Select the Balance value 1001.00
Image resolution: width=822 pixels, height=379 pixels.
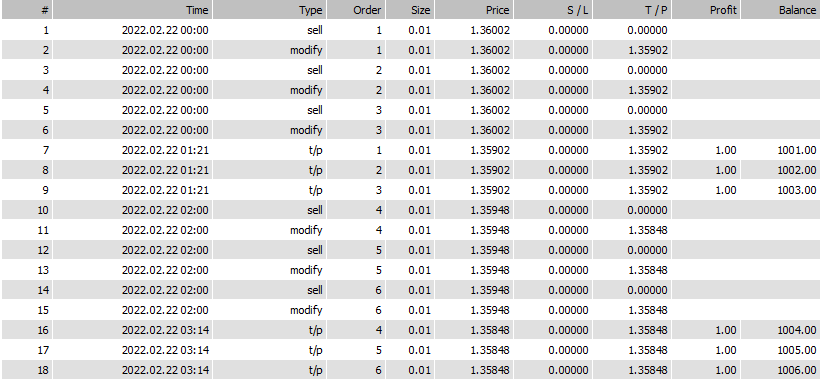coord(797,150)
